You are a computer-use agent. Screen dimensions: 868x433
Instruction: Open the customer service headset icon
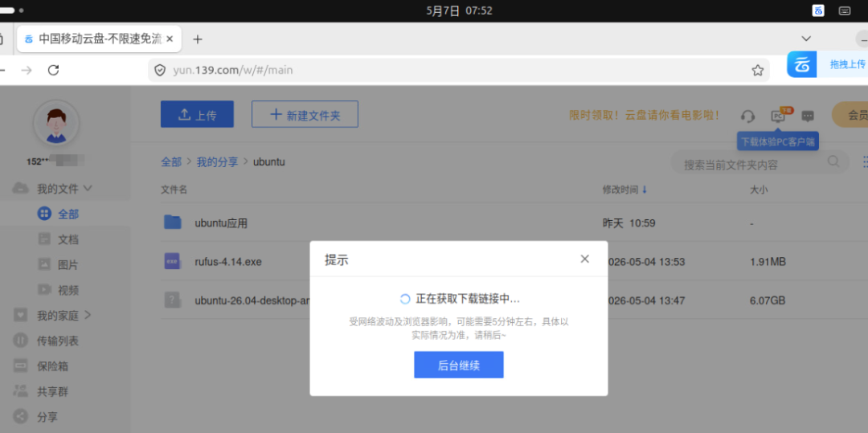click(x=748, y=116)
